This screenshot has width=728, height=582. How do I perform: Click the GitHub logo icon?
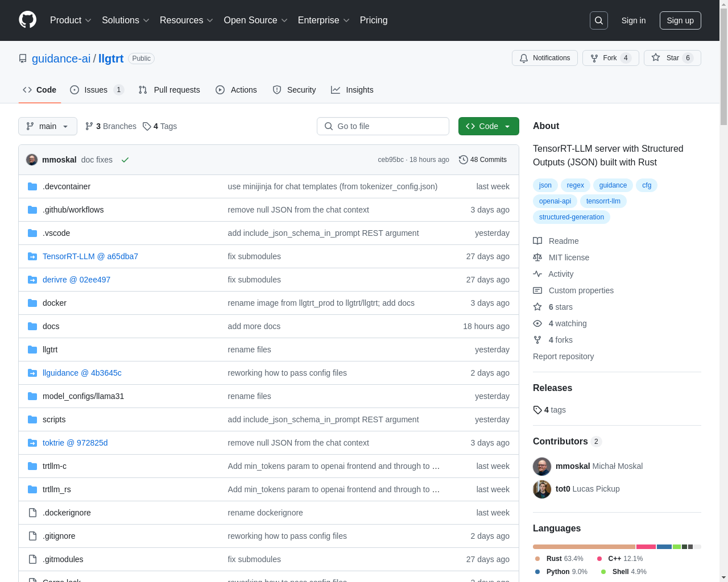tap(27, 20)
